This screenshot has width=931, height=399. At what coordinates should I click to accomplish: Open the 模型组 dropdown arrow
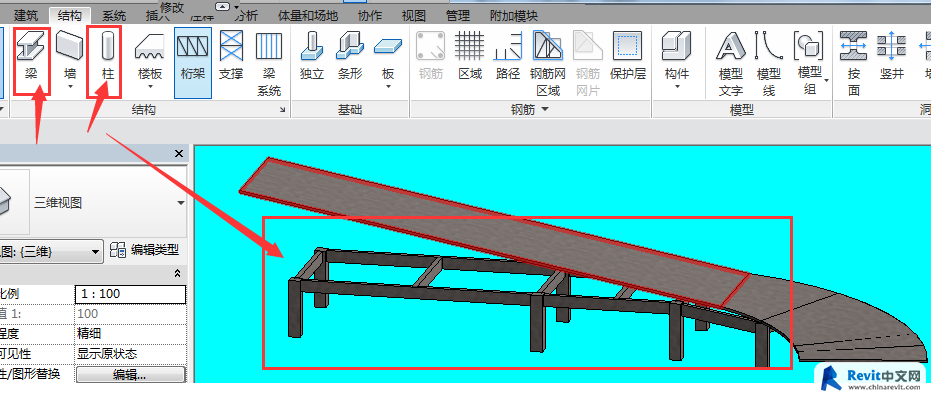[x=826, y=80]
